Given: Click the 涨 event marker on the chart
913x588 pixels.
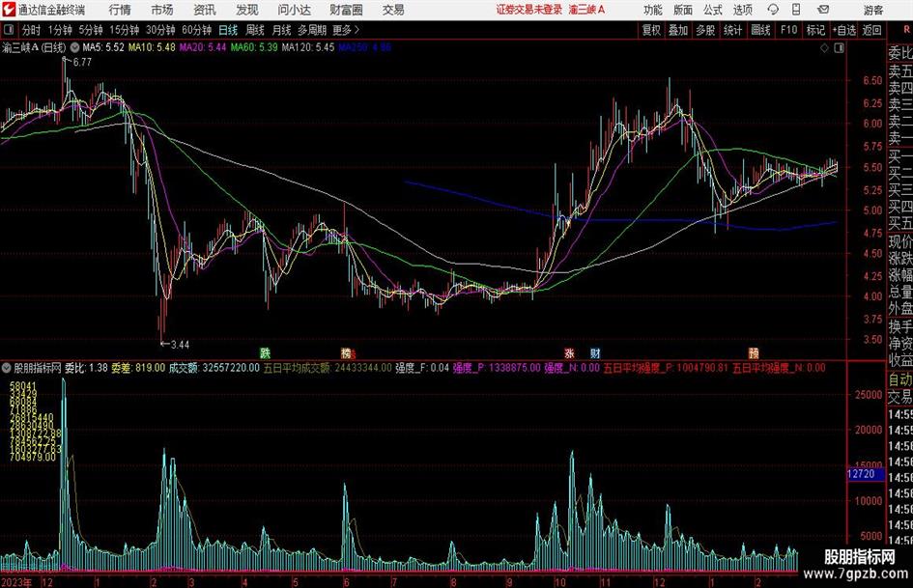Looking at the screenshot, I should pyautogui.click(x=569, y=352).
